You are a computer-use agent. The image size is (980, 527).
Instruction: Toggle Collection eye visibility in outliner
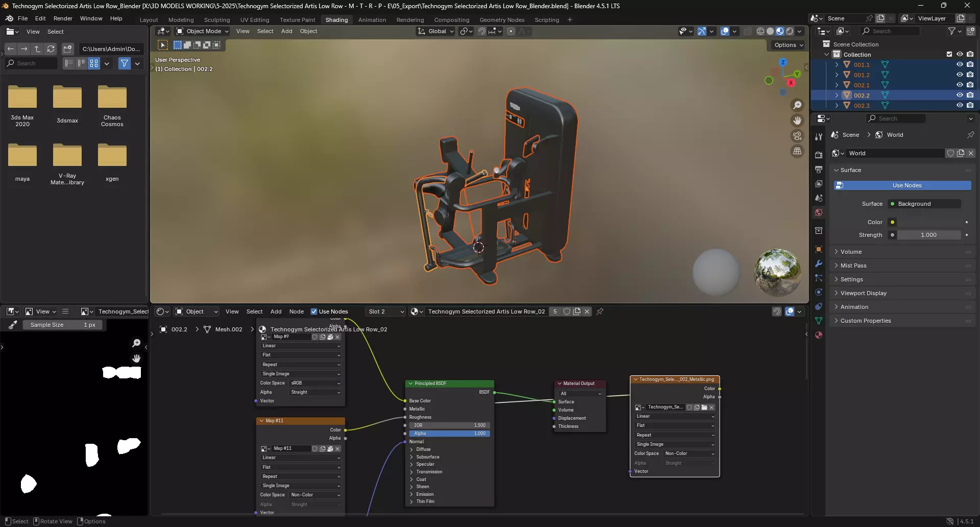960,55
